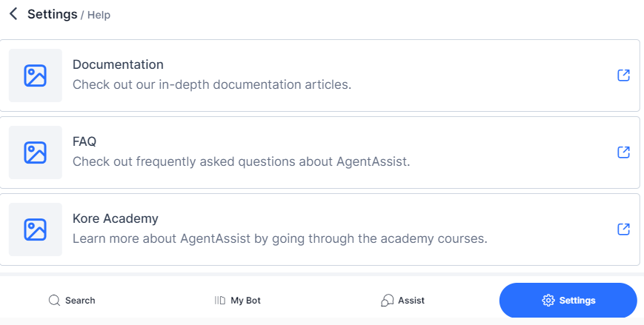The height and width of the screenshot is (325, 644).
Task: Open Kore Academy external link icon
Action: click(623, 229)
